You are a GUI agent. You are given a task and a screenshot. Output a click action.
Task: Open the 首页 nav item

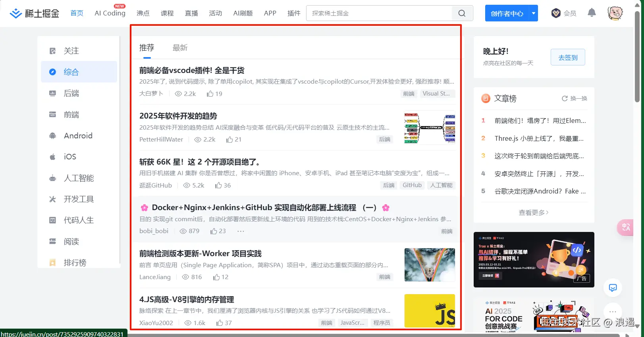77,13
